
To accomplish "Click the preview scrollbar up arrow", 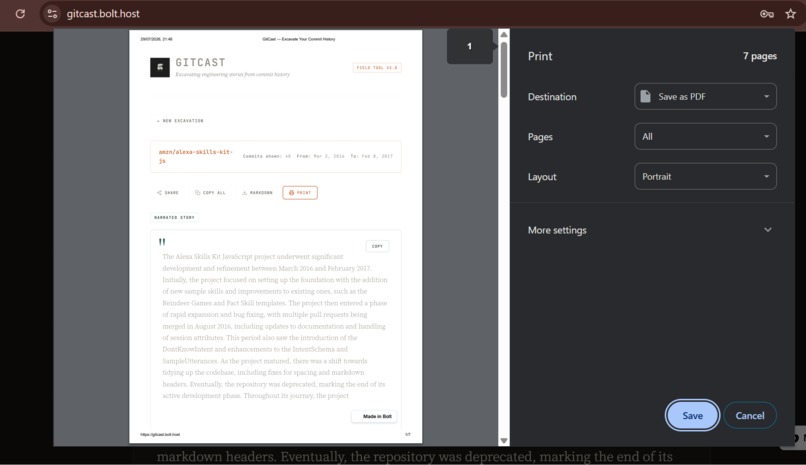I will click(504, 34).
